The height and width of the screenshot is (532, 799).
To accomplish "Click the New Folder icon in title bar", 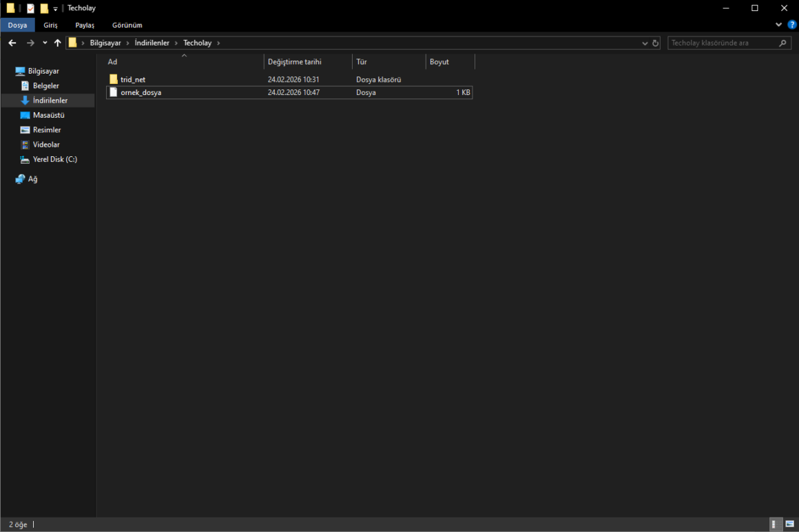I will [x=44, y=8].
